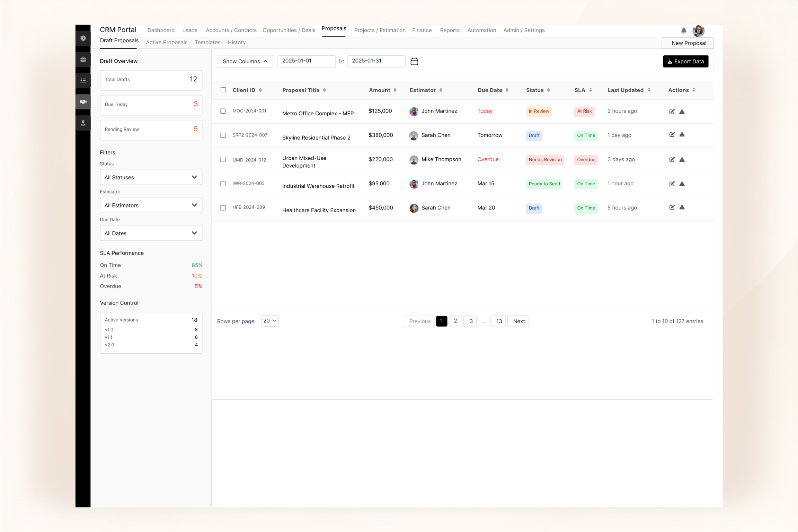798x532 pixels.
Task: Sort by Due Date column arrows
Action: 507,90
